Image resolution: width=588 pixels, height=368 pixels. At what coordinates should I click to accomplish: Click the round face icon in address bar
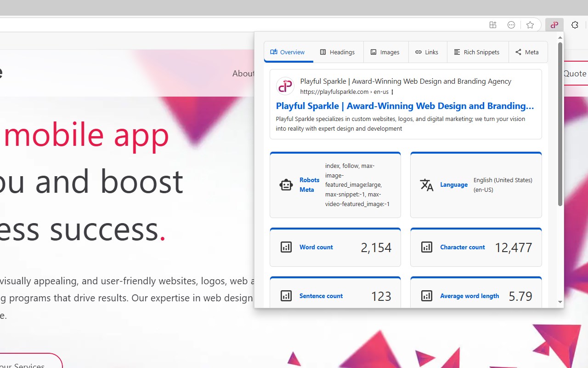511,25
